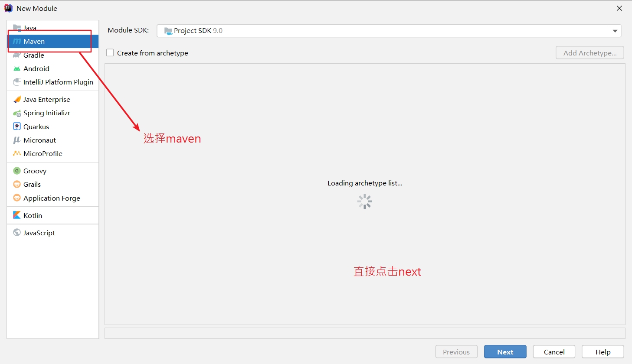Click the Previous button

click(456, 352)
